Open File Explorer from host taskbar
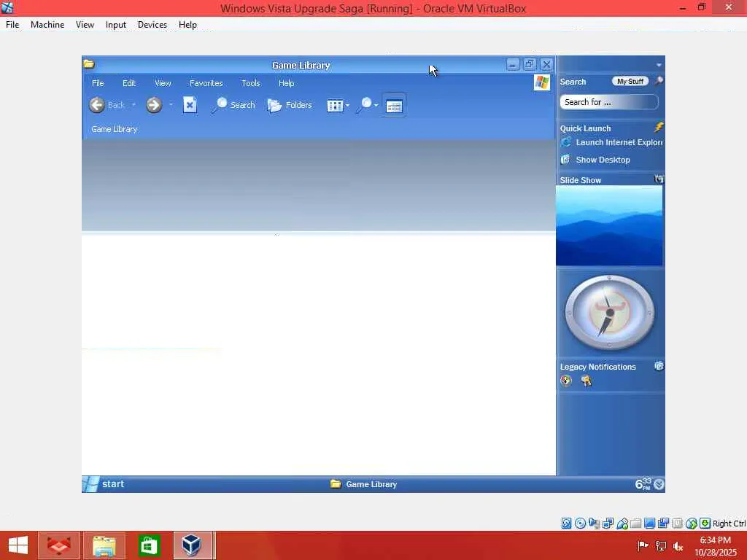The width and height of the screenshot is (747, 560). (104, 545)
